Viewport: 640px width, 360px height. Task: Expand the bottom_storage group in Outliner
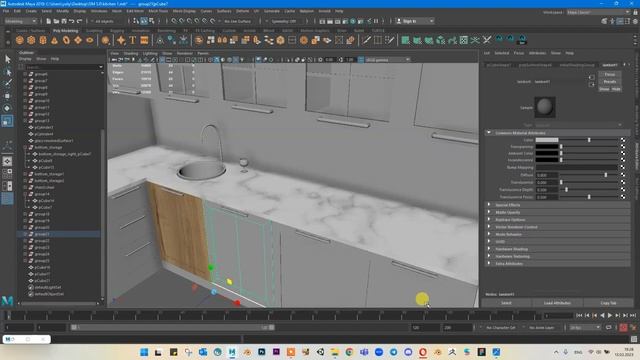tap(25, 147)
